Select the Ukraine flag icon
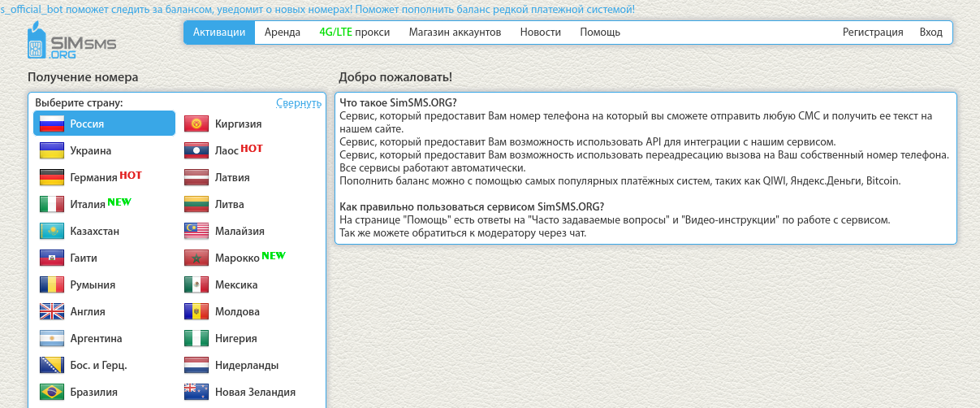Screen dimensions: 980x408 52,150
